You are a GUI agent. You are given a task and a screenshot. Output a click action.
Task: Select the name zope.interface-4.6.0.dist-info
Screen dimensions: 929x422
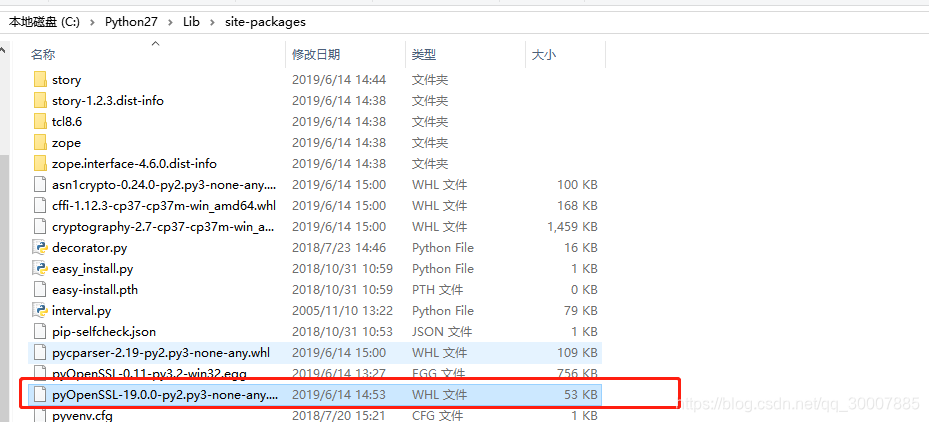(x=134, y=164)
